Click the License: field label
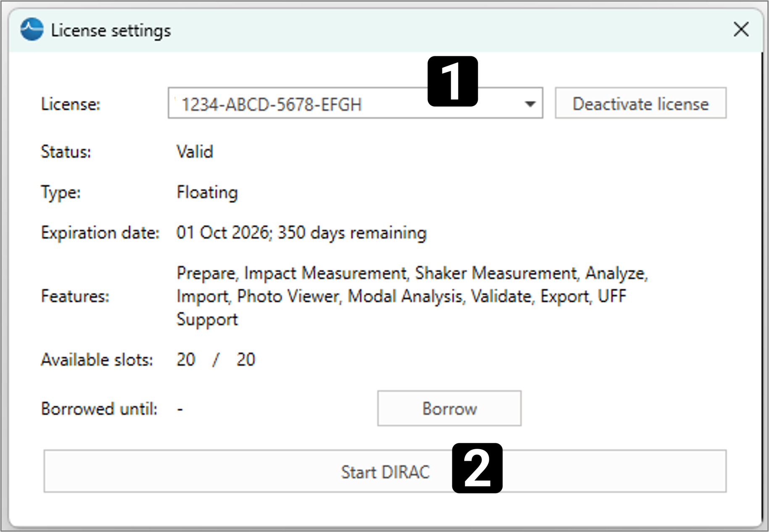This screenshot has height=532, width=769. (x=71, y=104)
